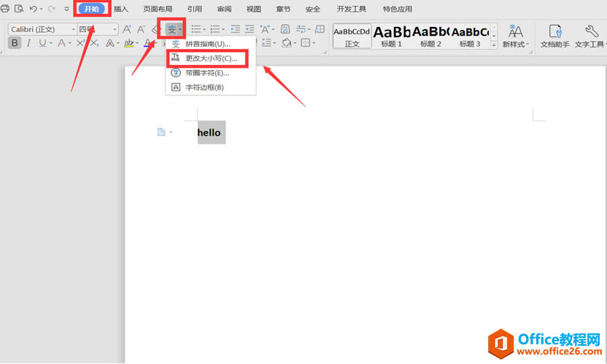This screenshot has height=364, width=607.
Task: Open the 引用 ribbon tab
Action: [x=194, y=9]
